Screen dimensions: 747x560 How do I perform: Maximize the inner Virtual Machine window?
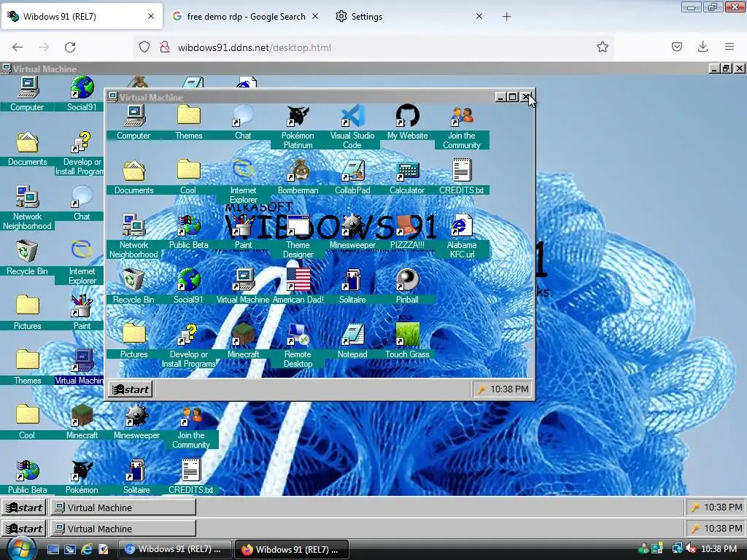coord(513,97)
